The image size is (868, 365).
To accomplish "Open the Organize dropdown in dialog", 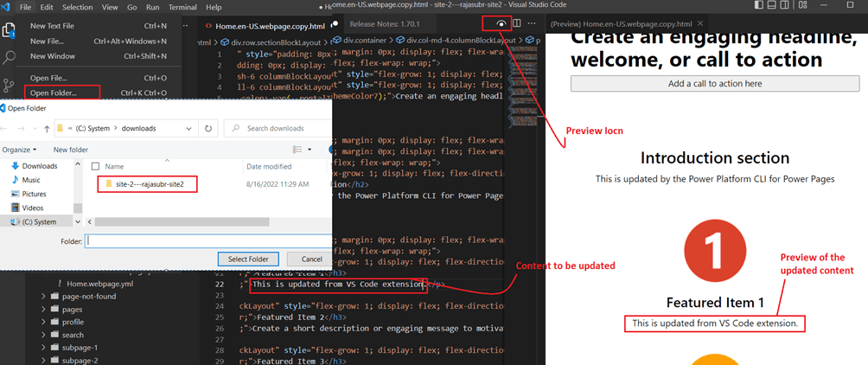I will click(x=21, y=150).
